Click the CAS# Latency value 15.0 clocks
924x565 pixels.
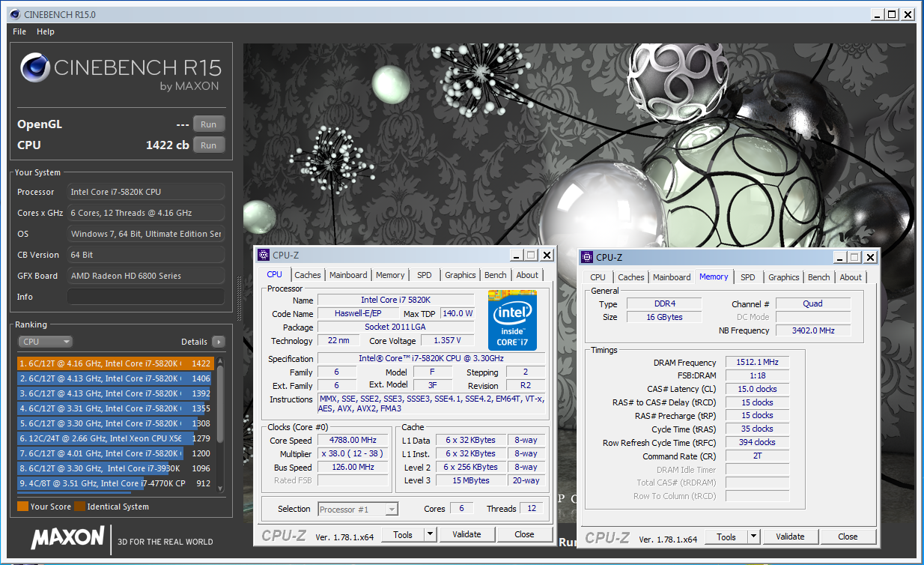757,390
